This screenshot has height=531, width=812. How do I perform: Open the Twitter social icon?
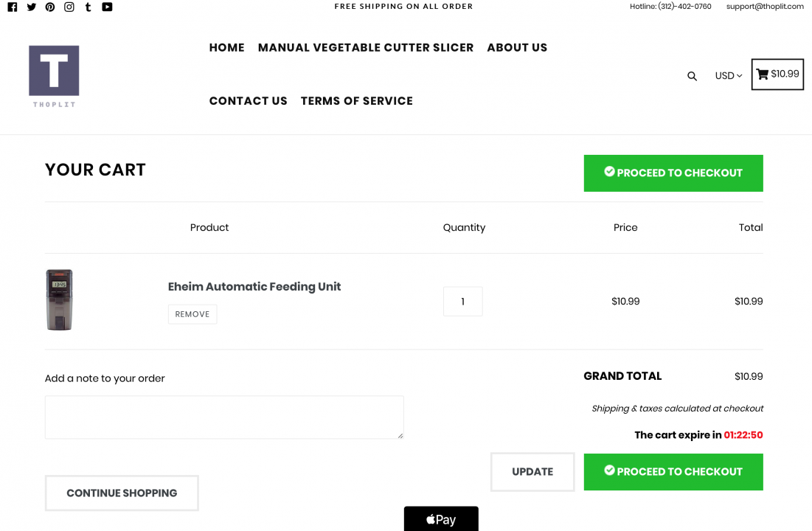[x=32, y=7]
